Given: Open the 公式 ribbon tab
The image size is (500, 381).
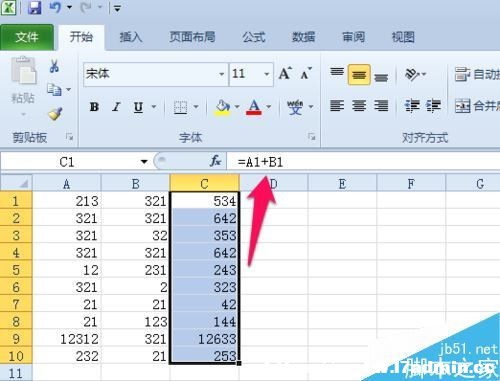Looking at the screenshot, I should click(x=254, y=37).
